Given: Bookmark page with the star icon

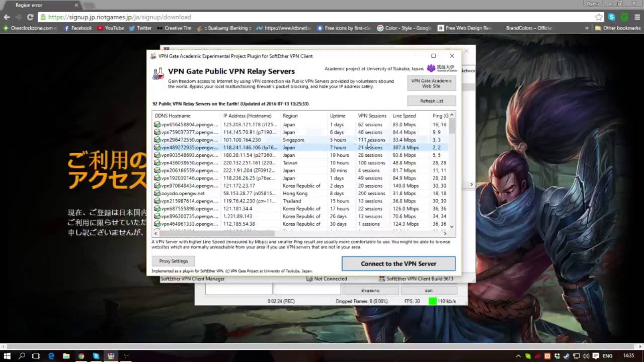Looking at the screenshot, I should click(x=599, y=17).
